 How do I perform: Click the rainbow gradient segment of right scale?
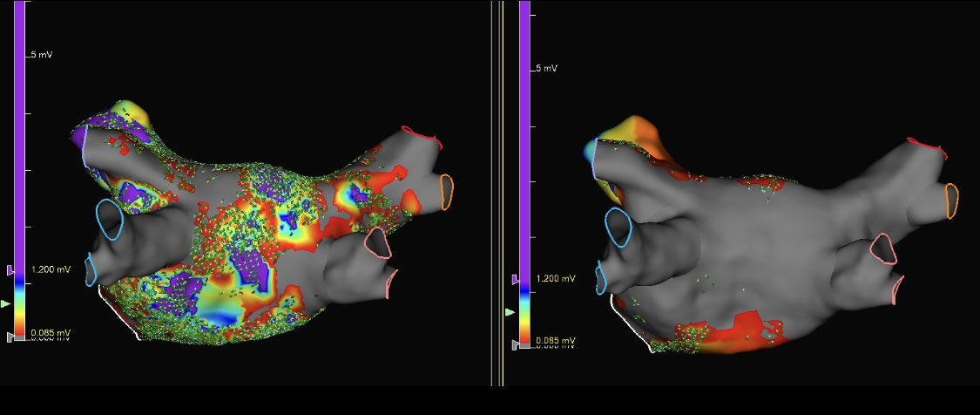pos(524,313)
